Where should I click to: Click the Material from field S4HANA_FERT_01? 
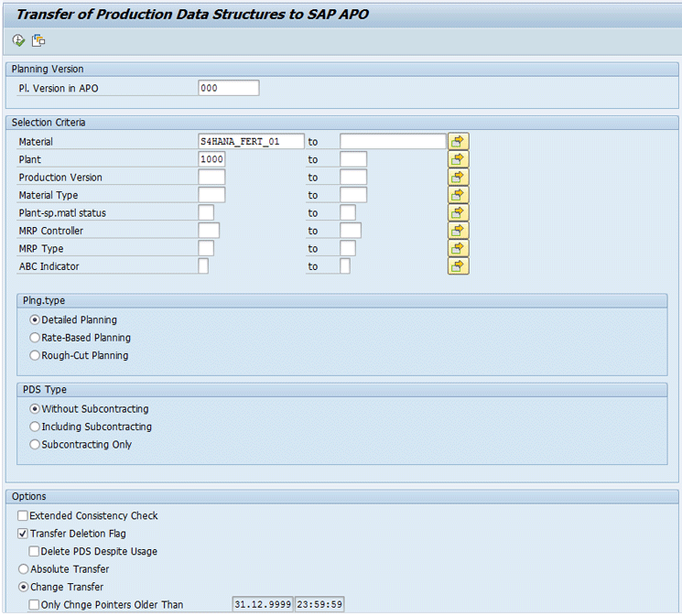tap(252, 141)
